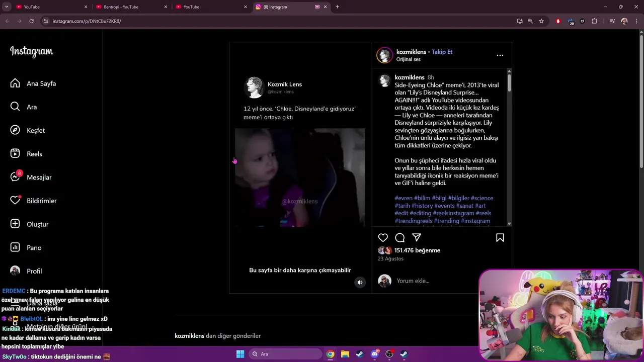This screenshot has height=362, width=644.
Task: Open Chrome three-dot menu
Action: (636, 21)
